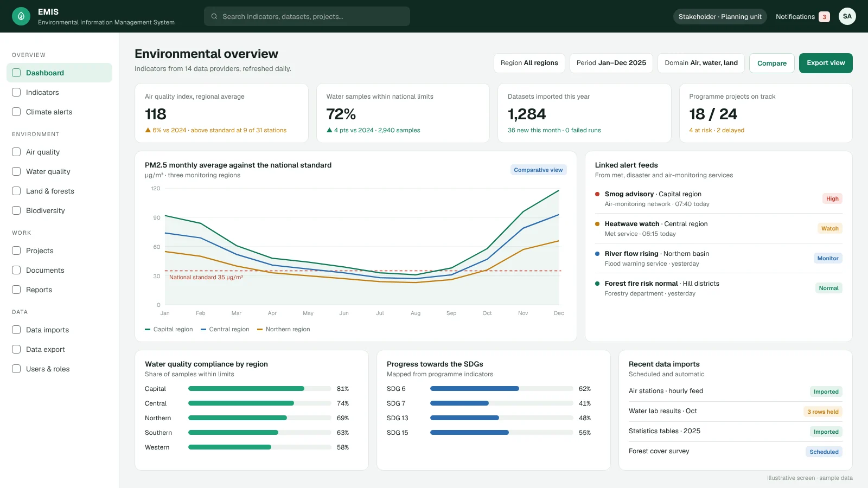868x488 pixels.
Task: Click the search magnifier icon
Action: [214, 16]
